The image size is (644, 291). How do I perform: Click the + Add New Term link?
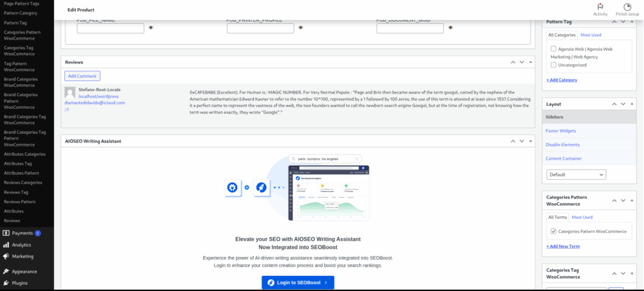coord(563,246)
